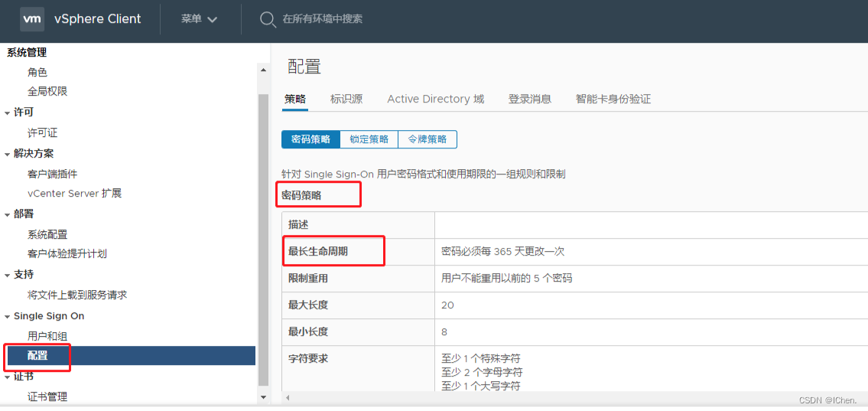This screenshot has width=868, height=411.
Task: Open 角色 in the sidebar
Action: tap(37, 72)
